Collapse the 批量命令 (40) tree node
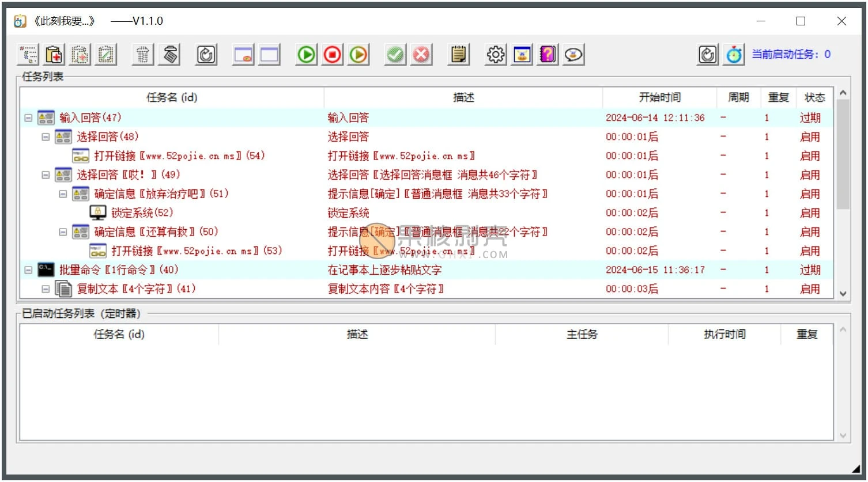 coord(28,270)
